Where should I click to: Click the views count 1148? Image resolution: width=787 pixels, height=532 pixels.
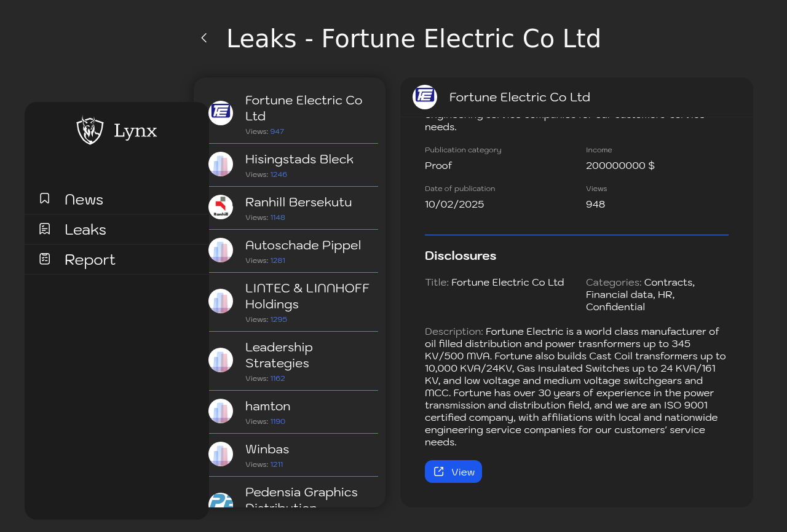(x=278, y=217)
